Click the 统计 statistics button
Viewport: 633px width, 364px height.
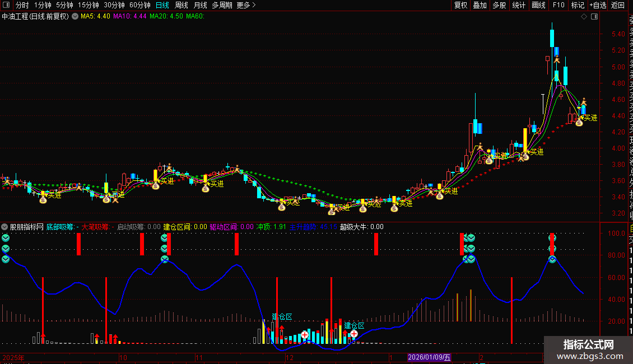(x=519, y=5)
